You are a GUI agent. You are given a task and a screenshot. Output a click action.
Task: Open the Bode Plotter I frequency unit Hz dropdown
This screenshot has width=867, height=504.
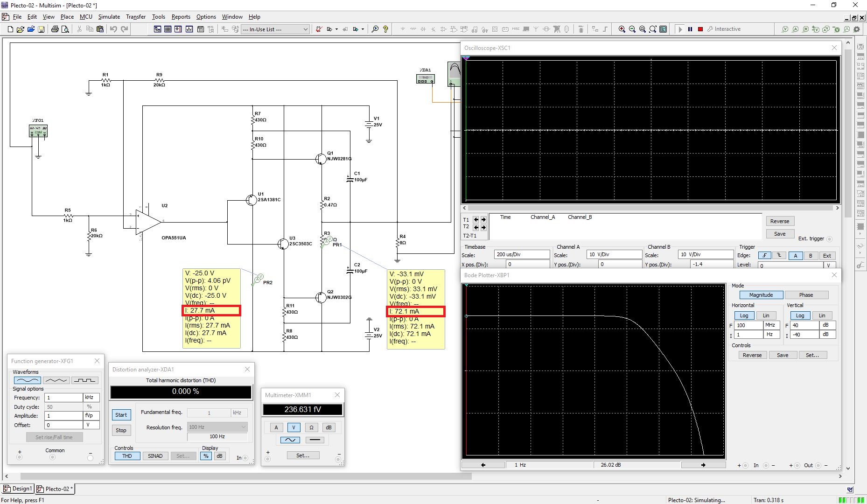[x=771, y=335]
